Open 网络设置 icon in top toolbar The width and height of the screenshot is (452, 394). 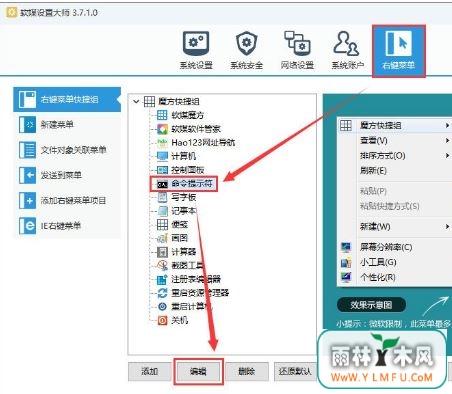point(297,43)
